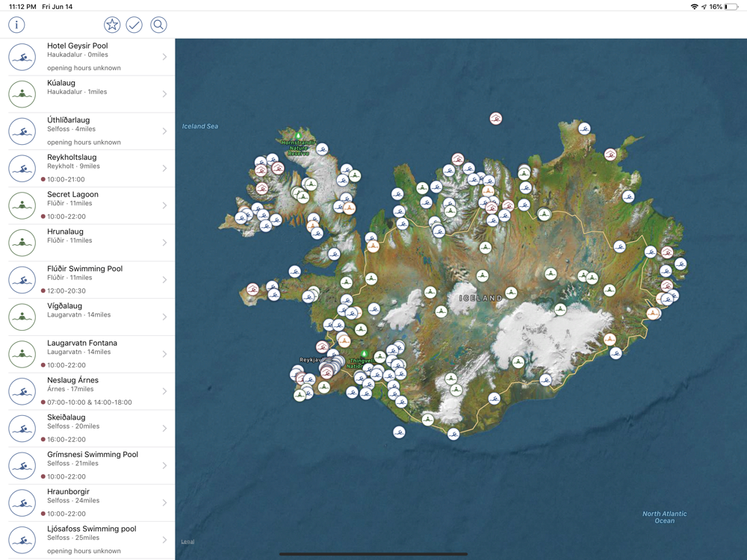
Task: Select blue pool marker off south coast
Action: pos(399,432)
